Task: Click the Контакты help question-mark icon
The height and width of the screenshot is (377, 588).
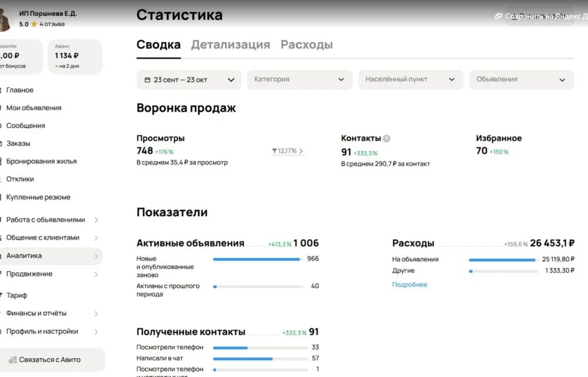Action: click(386, 139)
